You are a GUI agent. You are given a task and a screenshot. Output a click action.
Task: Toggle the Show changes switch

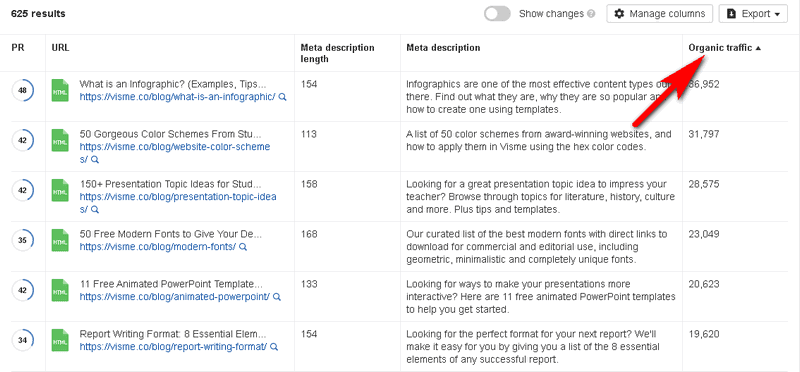(497, 14)
